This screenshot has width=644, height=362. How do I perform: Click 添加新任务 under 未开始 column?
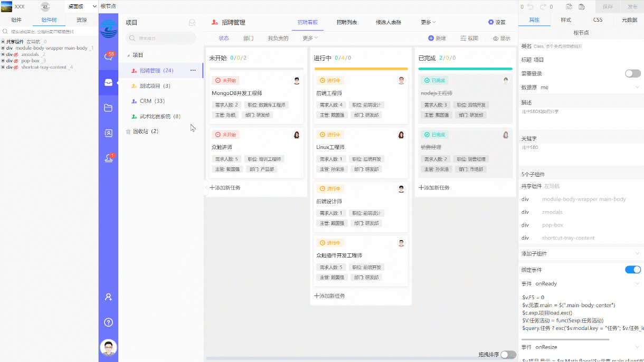pyautogui.click(x=225, y=187)
